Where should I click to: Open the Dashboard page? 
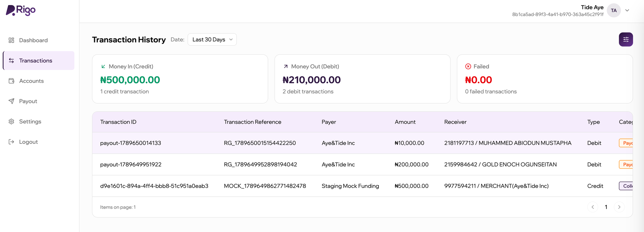tap(38, 40)
